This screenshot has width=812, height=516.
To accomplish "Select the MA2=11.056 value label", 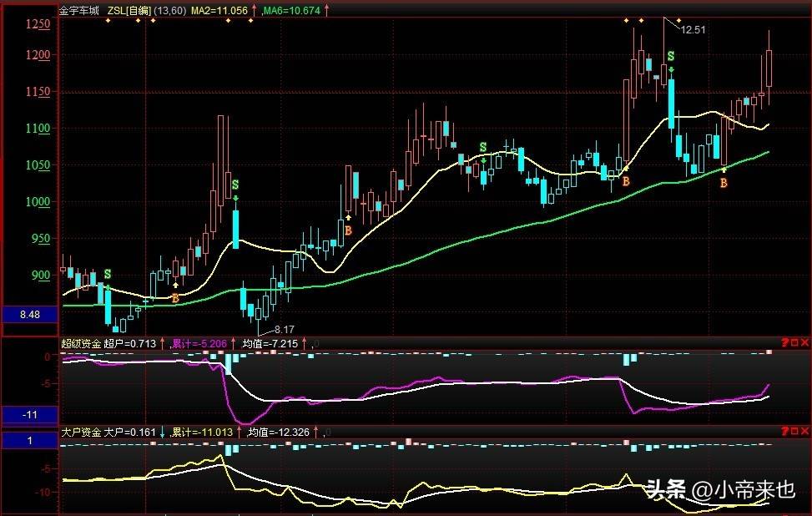I will click(x=219, y=10).
